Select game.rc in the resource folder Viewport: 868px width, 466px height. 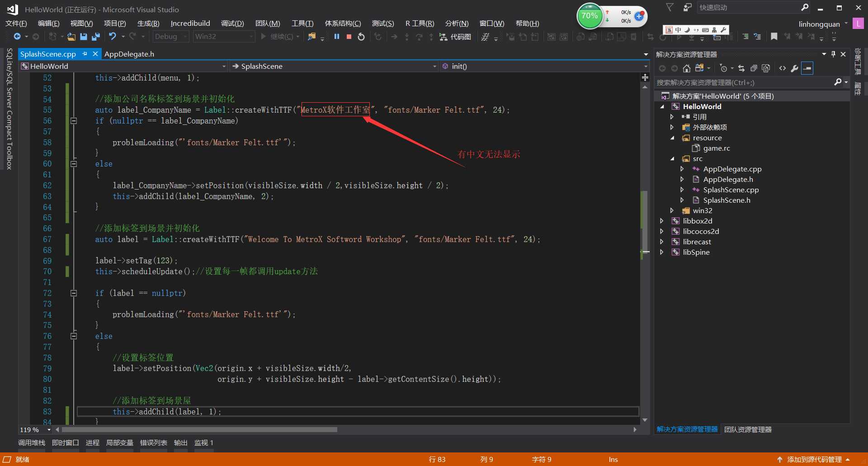[x=717, y=148]
